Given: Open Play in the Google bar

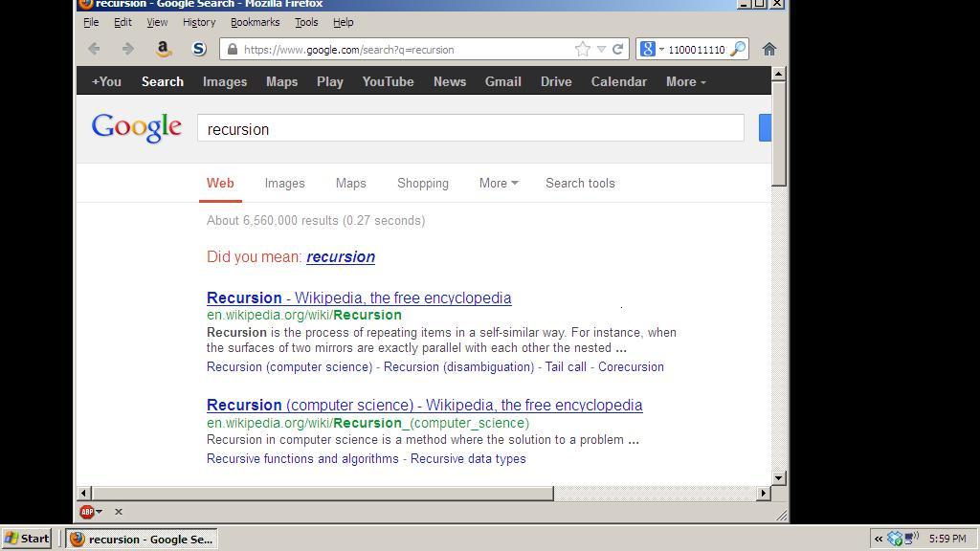Looking at the screenshot, I should click(330, 82).
